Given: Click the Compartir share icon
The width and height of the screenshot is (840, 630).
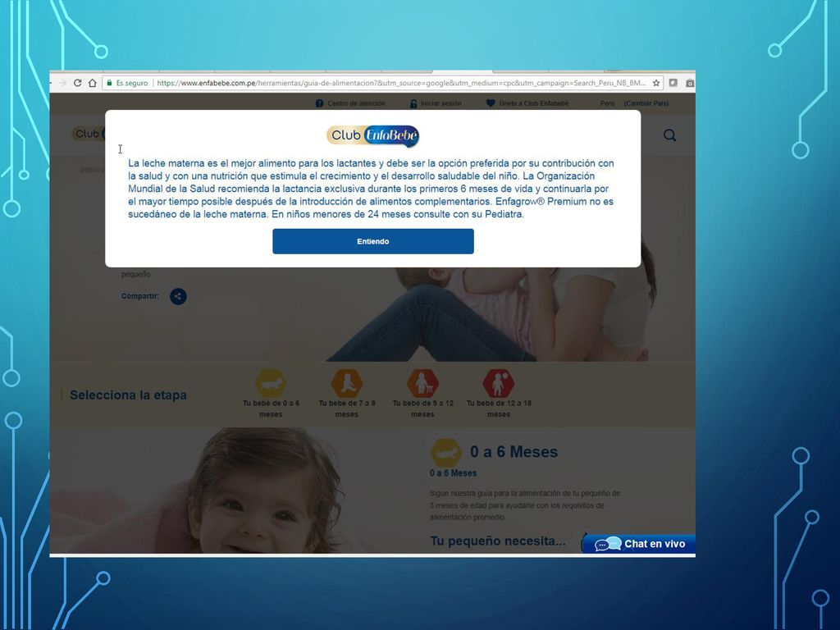Looking at the screenshot, I should [178, 296].
